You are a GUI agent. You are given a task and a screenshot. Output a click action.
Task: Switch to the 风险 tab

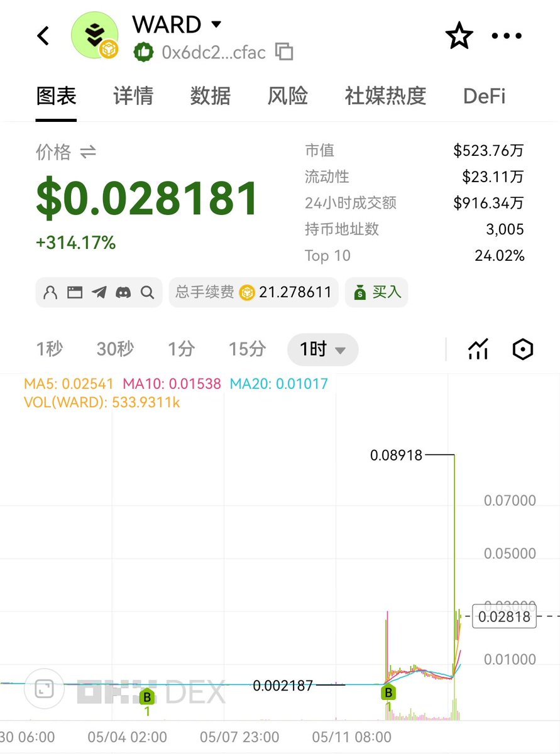(288, 96)
